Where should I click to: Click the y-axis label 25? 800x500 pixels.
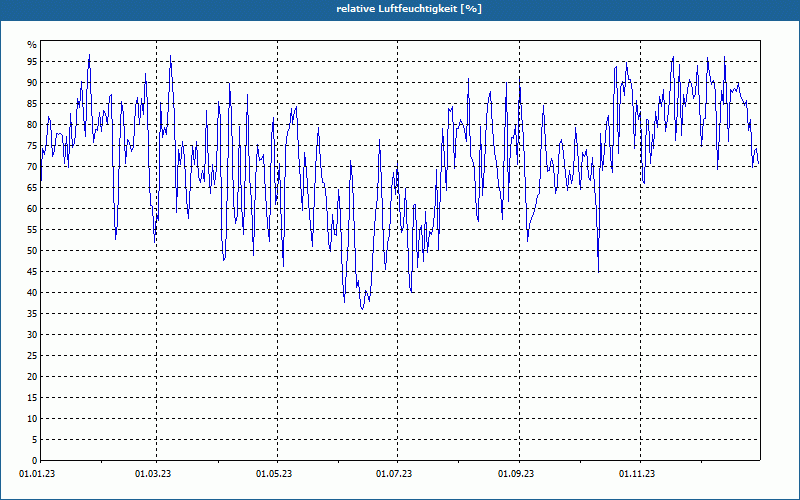coord(32,356)
